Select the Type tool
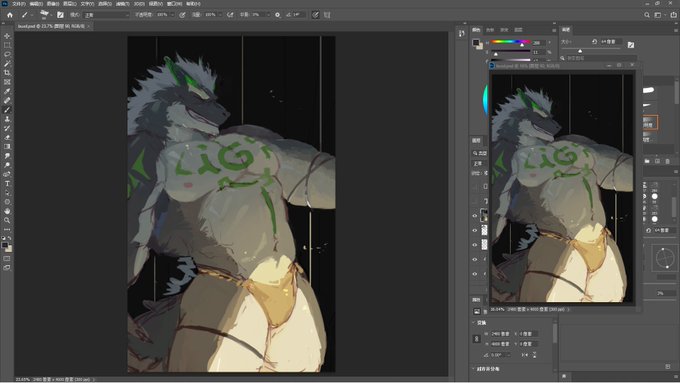680x383 pixels. [7, 183]
